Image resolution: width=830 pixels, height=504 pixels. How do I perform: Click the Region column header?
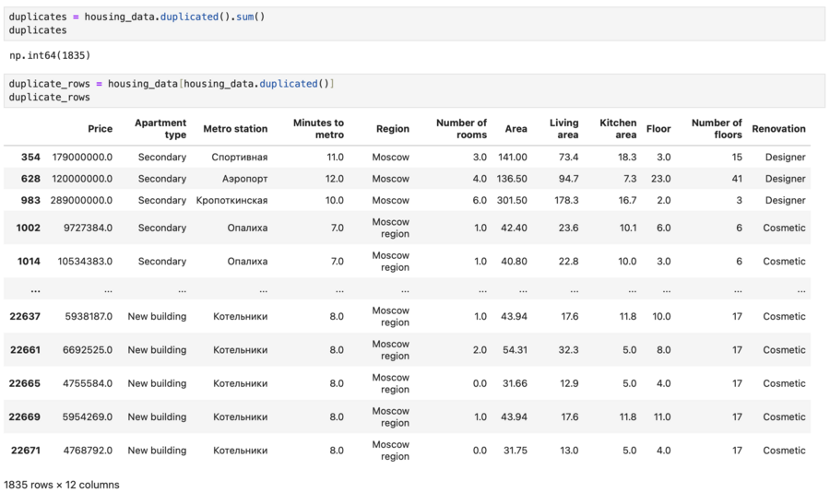coord(392,129)
